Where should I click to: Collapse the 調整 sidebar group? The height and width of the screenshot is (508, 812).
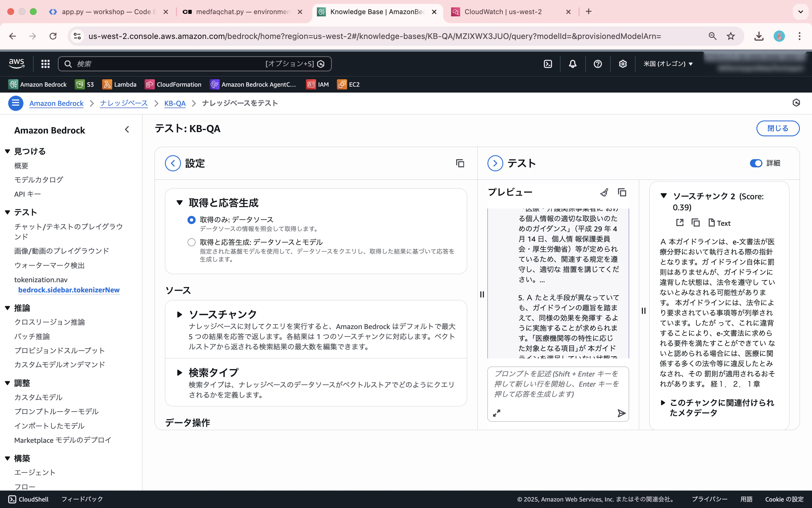click(7, 383)
